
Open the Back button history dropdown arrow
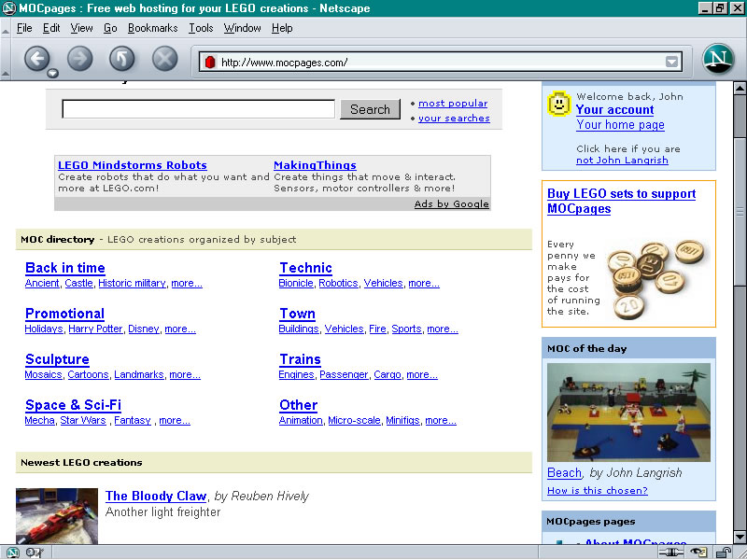53,74
